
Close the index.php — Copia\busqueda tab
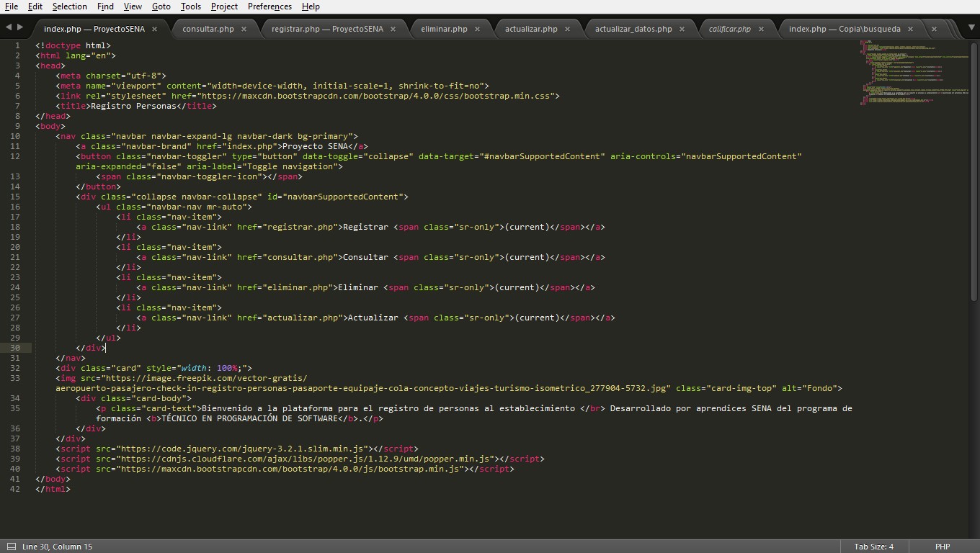(910, 29)
